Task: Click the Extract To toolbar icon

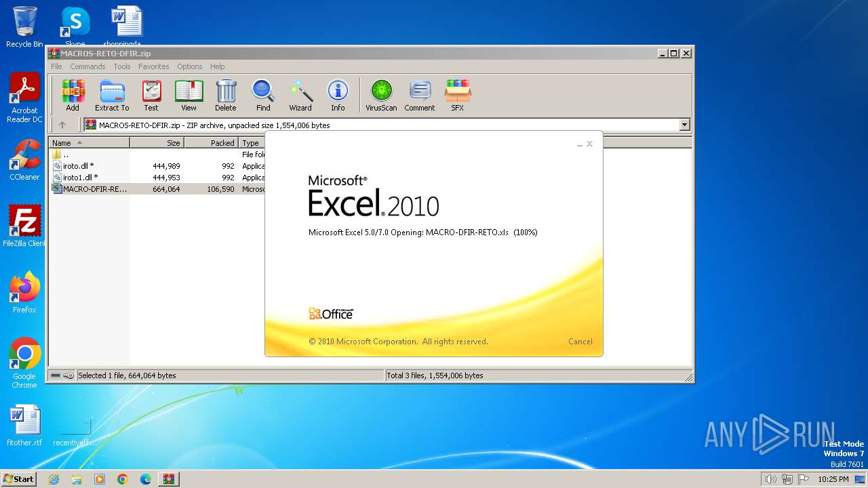Action: click(112, 95)
